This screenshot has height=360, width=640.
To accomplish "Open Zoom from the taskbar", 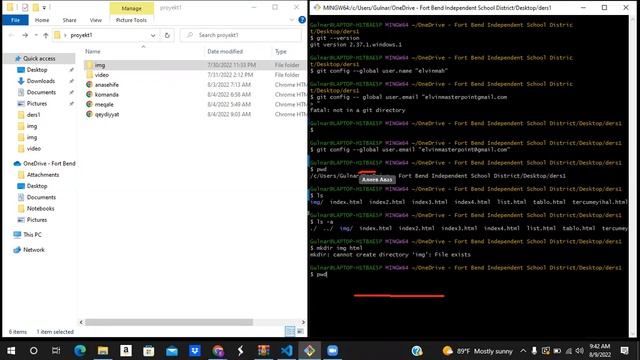I will tap(333, 351).
